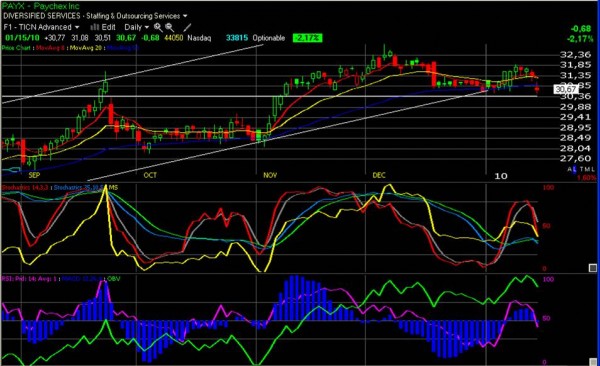Select the T scaling option

[582, 169]
